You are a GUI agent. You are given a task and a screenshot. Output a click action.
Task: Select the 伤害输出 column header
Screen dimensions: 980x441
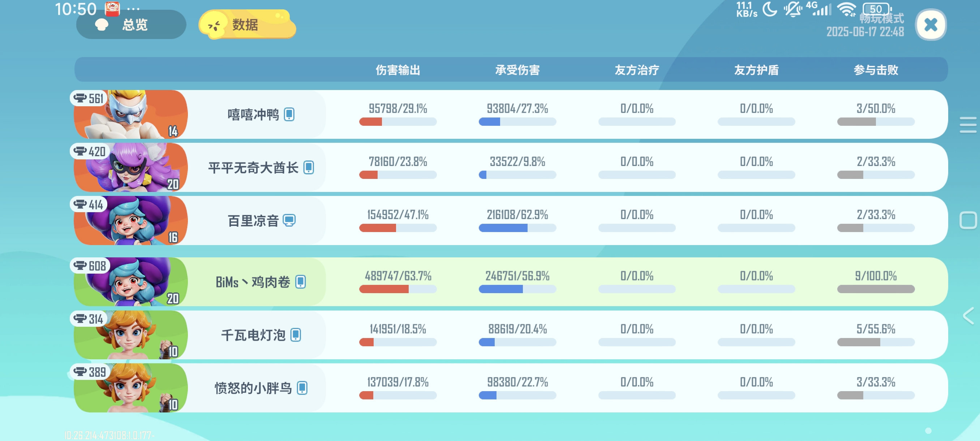point(398,70)
